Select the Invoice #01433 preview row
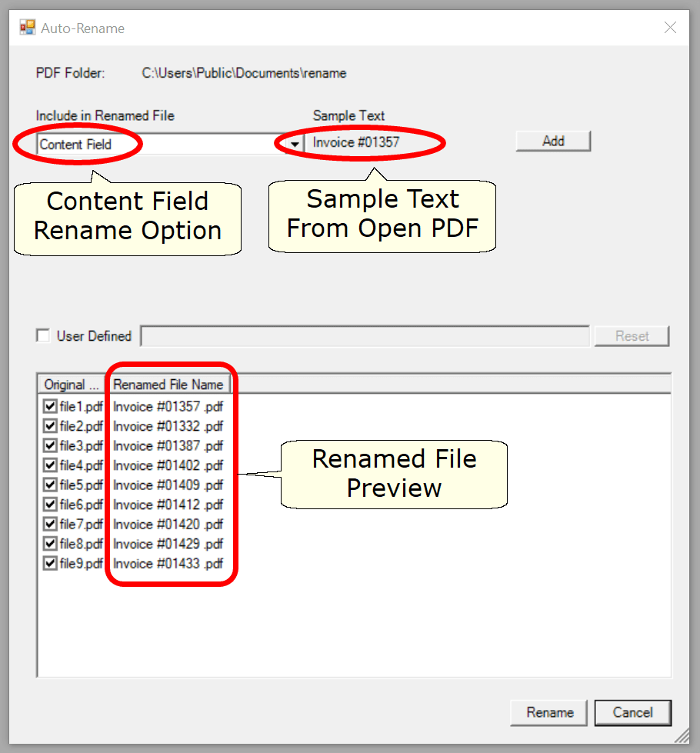Image resolution: width=700 pixels, height=753 pixels. [x=165, y=563]
